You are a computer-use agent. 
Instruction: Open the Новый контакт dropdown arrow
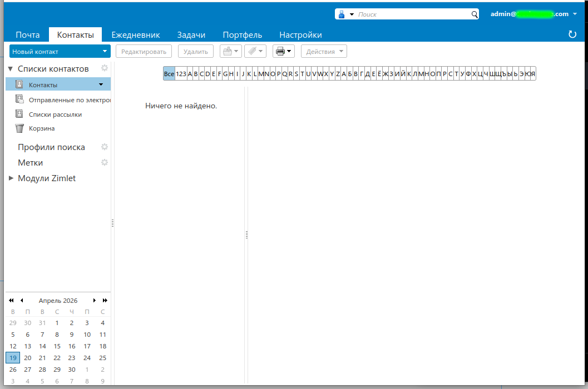click(105, 51)
